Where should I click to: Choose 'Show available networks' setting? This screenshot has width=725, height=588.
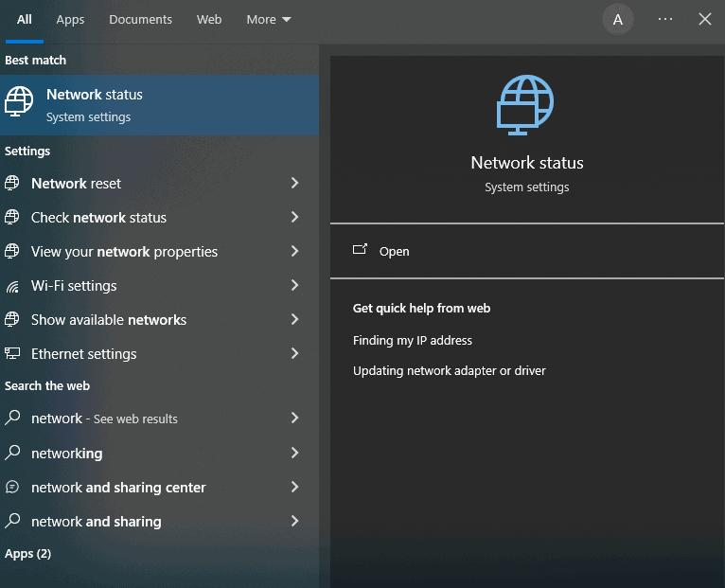tap(109, 320)
